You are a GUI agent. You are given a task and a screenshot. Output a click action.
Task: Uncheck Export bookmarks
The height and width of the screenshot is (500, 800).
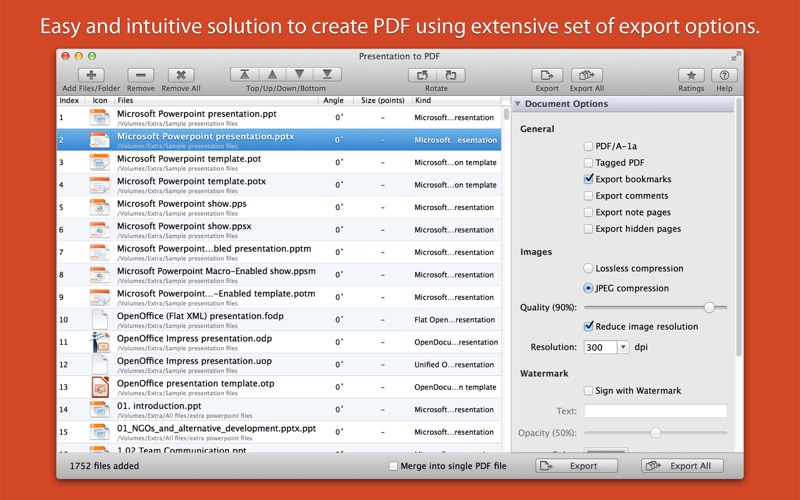coord(588,179)
